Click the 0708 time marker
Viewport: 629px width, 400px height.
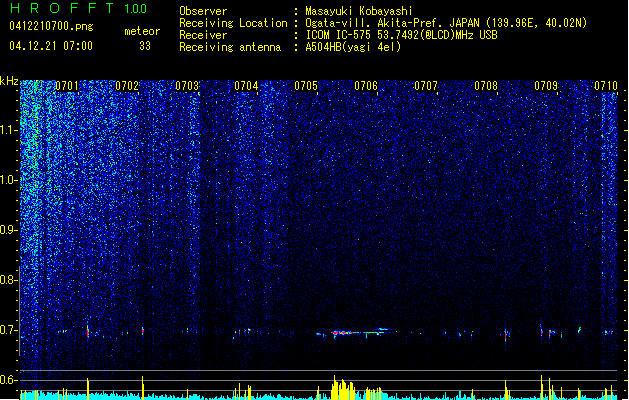coord(486,86)
